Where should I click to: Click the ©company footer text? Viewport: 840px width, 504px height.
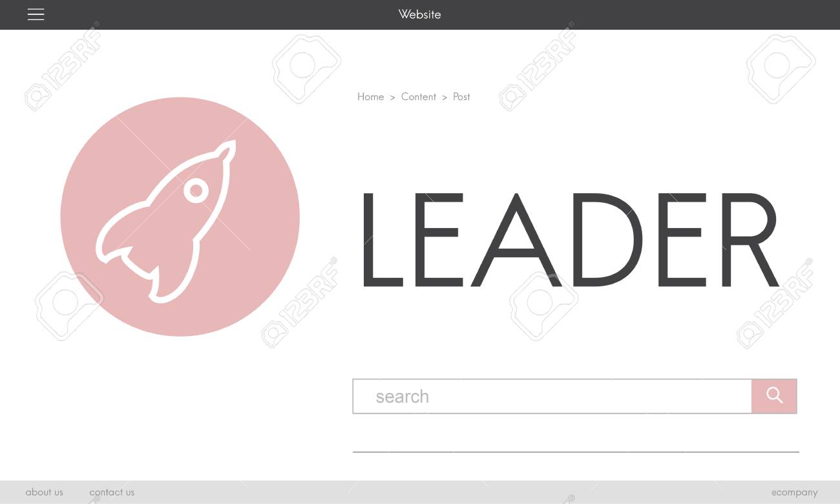[x=794, y=492]
